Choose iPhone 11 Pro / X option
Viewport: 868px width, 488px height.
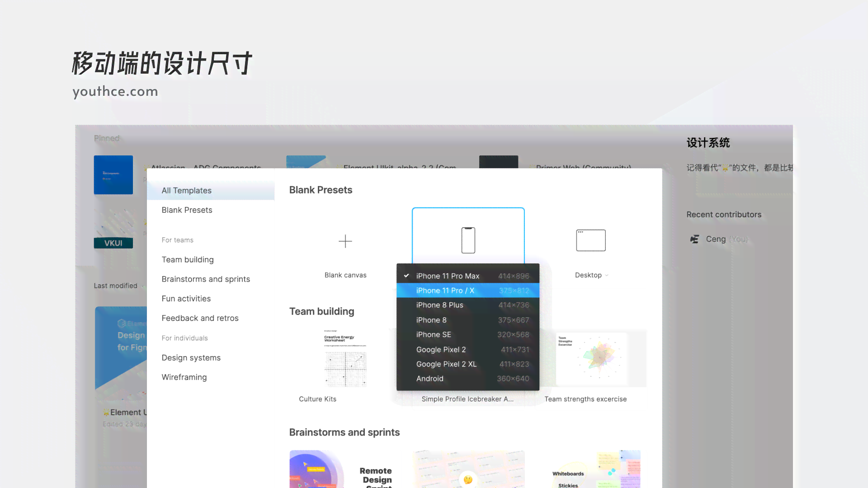coord(468,291)
